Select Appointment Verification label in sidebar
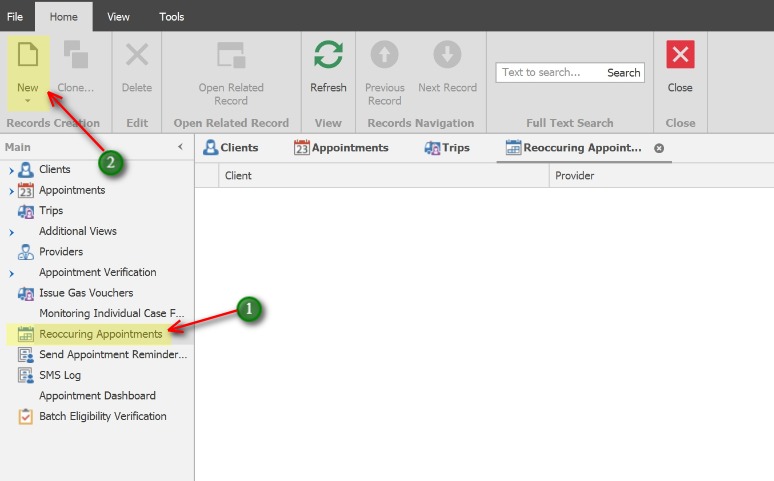The width and height of the screenshot is (774, 481). tap(98, 272)
